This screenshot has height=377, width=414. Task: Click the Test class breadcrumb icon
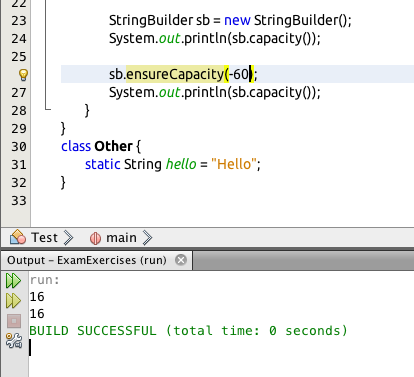[x=18, y=237]
